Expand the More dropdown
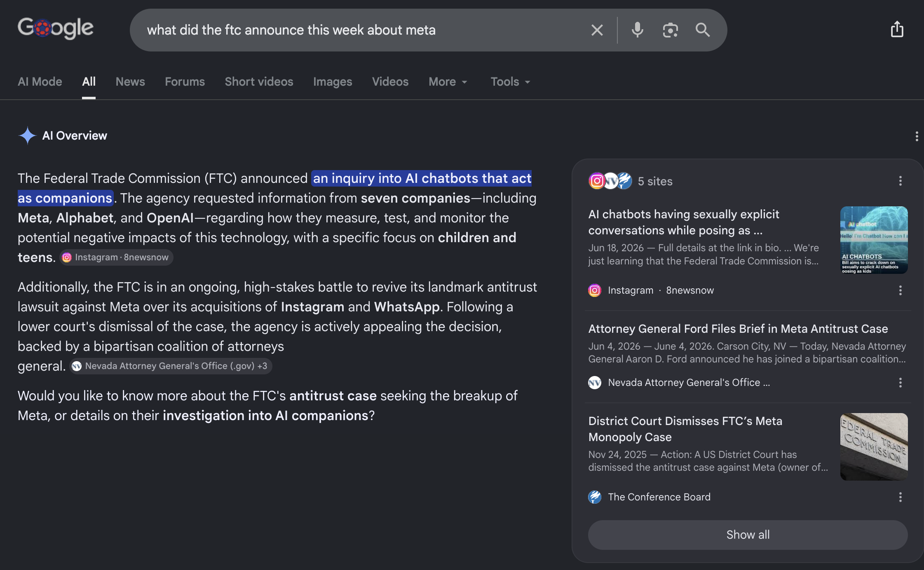The height and width of the screenshot is (570, 924). pyautogui.click(x=448, y=82)
